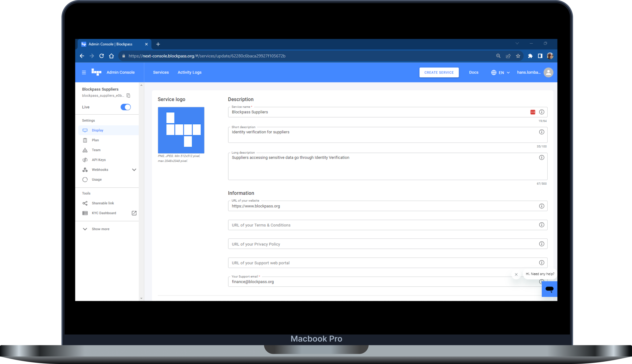This screenshot has width=632, height=364.
Task: Show info for Privacy Policy URL
Action: [541, 244]
